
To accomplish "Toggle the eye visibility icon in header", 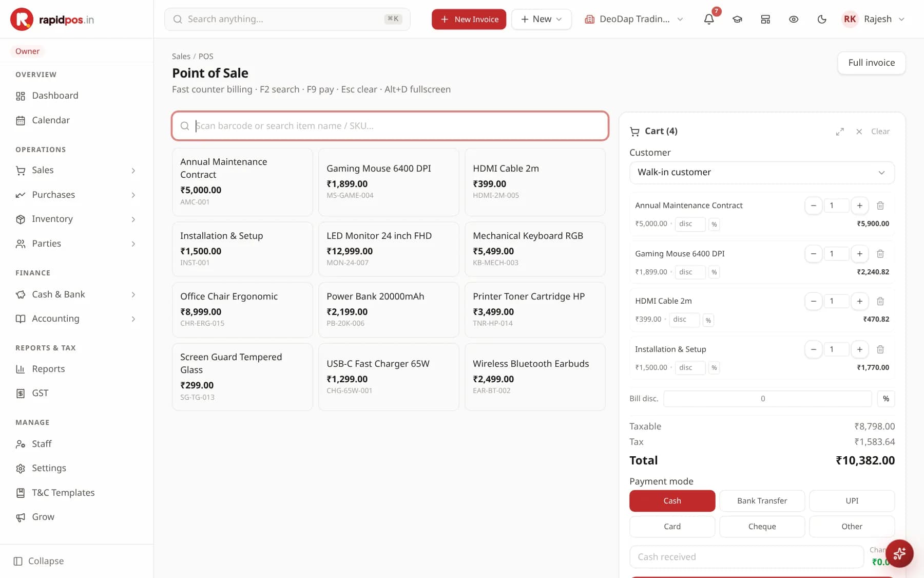I will click(794, 19).
